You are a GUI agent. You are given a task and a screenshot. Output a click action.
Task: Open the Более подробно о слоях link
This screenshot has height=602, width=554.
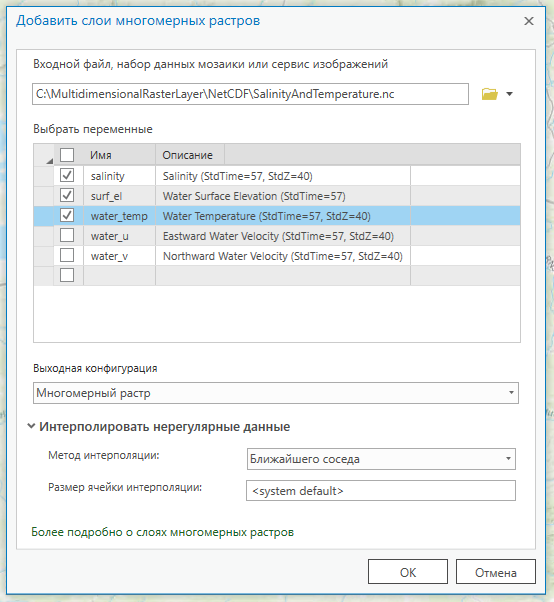pyautogui.click(x=162, y=532)
